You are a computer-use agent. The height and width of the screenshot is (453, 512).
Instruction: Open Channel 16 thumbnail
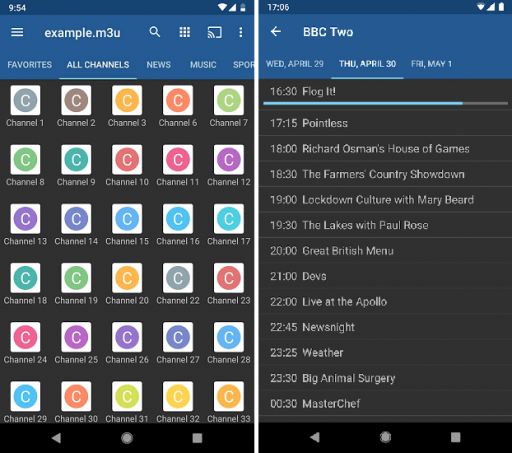tap(178, 219)
